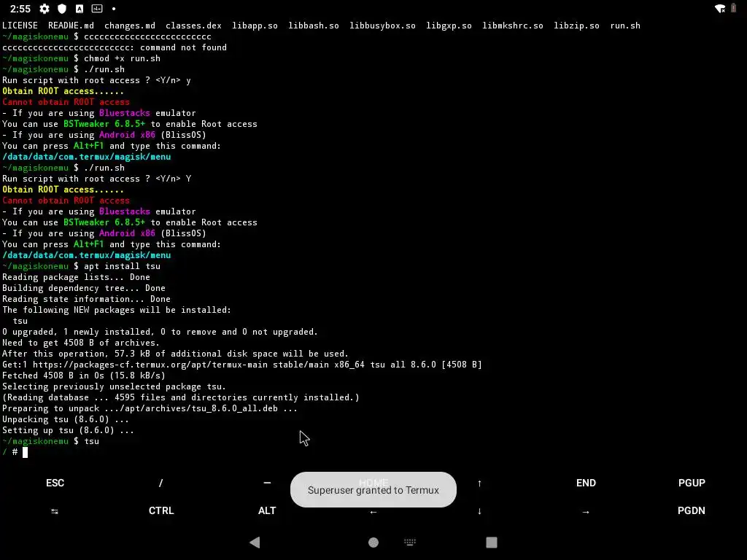Tap 'Reading package lists... Done' line
747x560 pixels.
click(76, 277)
